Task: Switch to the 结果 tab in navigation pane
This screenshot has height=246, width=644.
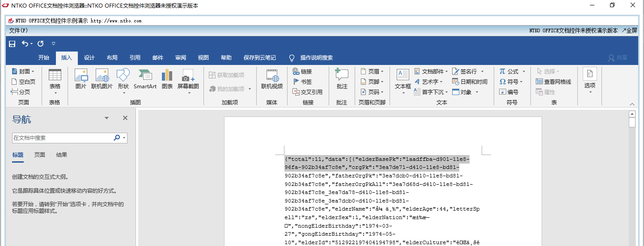Action: pos(62,155)
